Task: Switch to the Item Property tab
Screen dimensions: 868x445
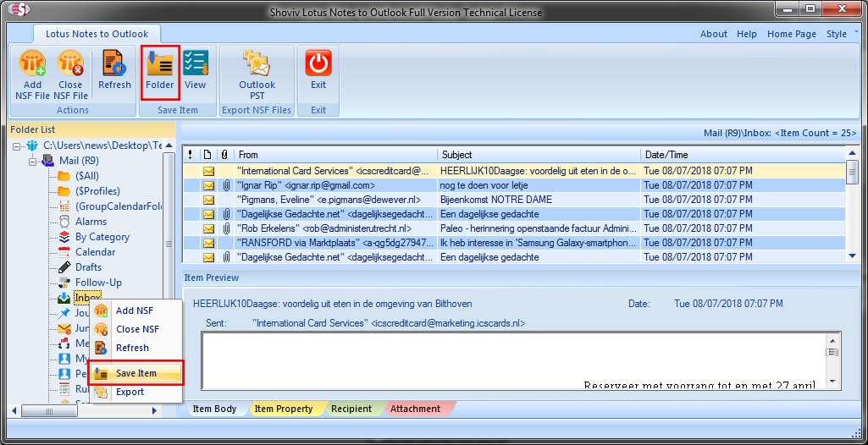Action: [283, 409]
